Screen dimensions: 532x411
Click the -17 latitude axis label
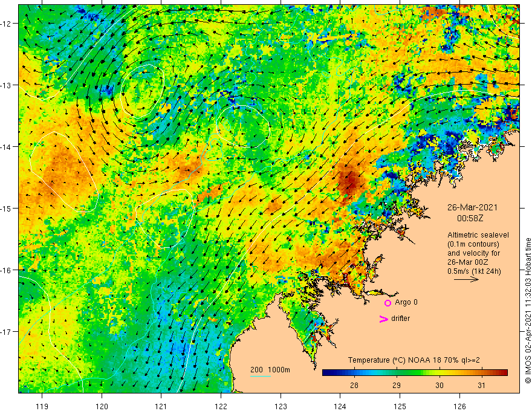[x=7, y=331]
